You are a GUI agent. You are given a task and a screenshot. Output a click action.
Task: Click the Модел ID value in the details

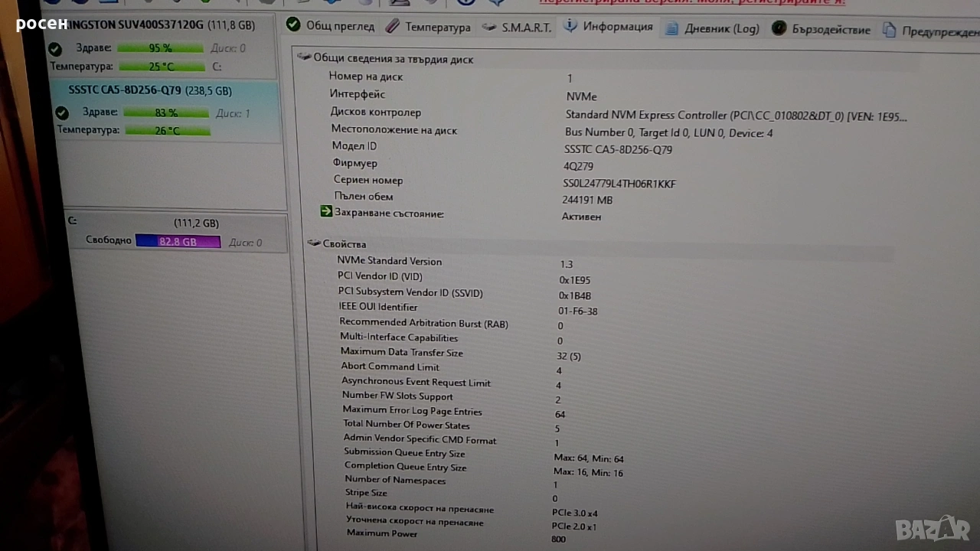(618, 149)
